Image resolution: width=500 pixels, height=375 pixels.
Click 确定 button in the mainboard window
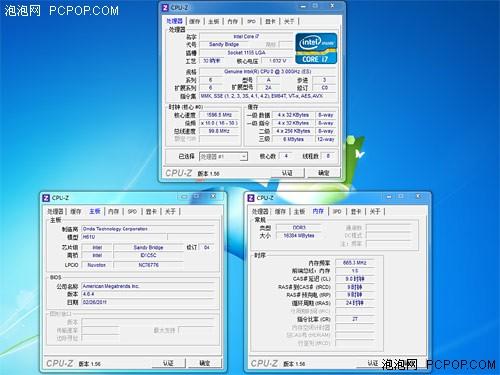click(x=204, y=363)
